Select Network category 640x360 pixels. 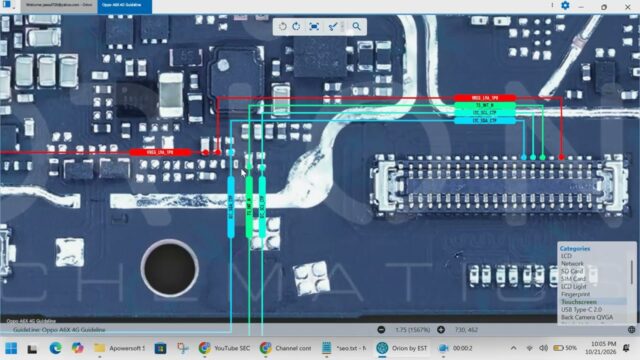tap(572, 264)
